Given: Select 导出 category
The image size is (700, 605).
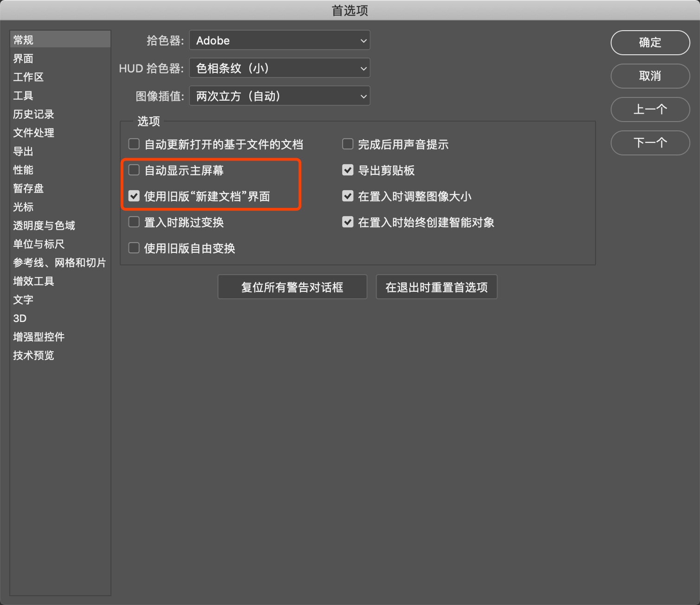Looking at the screenshot, I should click(x=60, y=151).
